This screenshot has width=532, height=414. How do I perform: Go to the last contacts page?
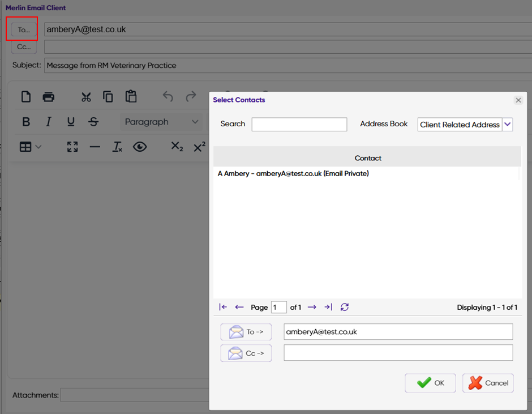click(x=328, y=307)
